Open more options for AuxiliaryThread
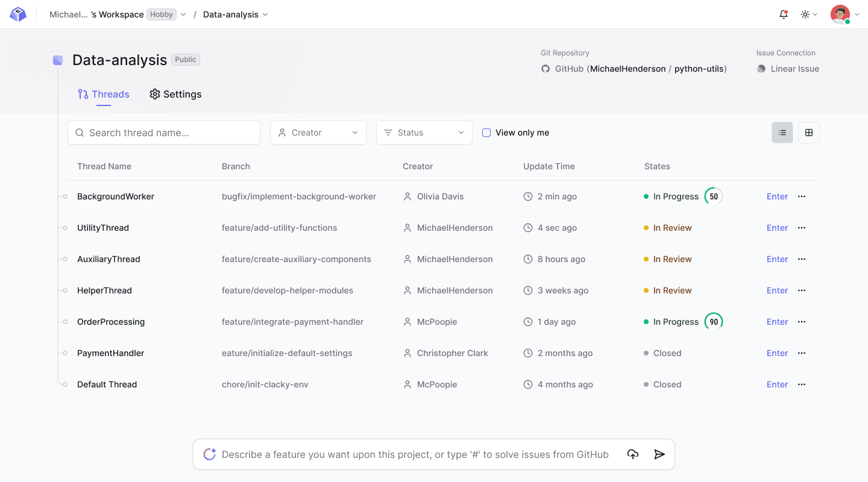Screen dimensions: 868x482 802,259
